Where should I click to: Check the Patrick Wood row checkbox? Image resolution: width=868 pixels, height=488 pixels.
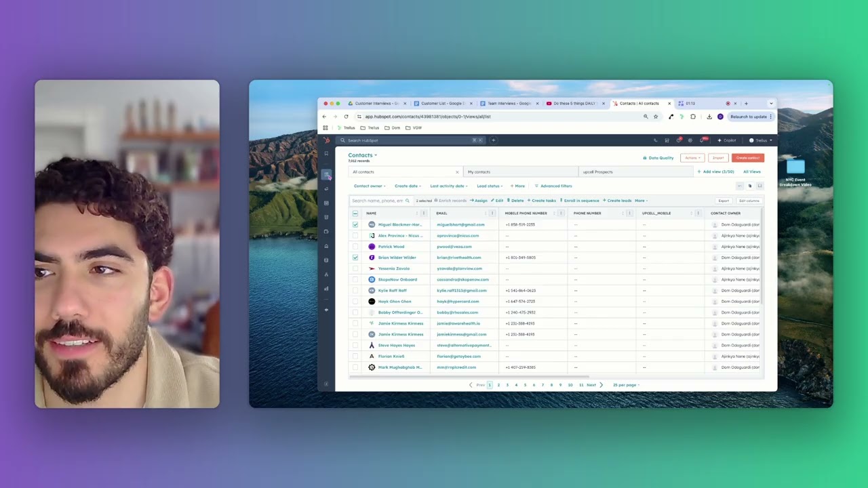tap(355, 247)
